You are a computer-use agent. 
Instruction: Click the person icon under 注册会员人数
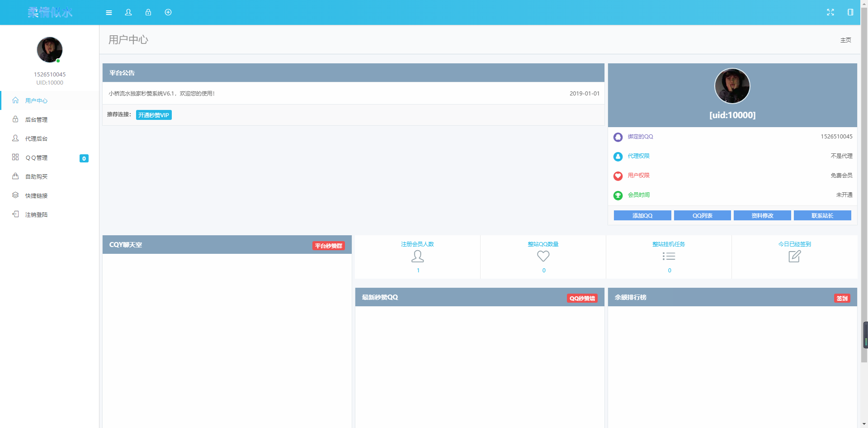(418, 257)
